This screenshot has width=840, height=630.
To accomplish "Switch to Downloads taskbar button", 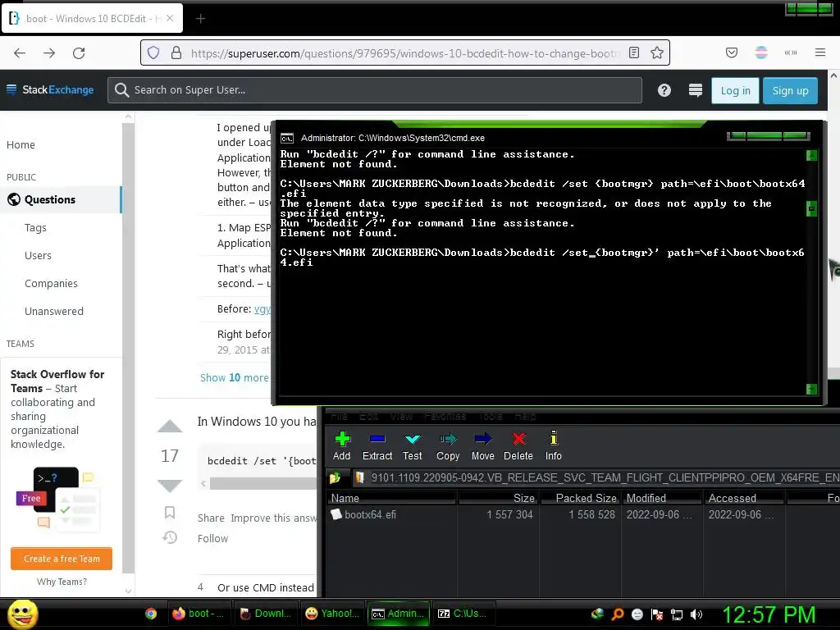I will pos(267,614).
